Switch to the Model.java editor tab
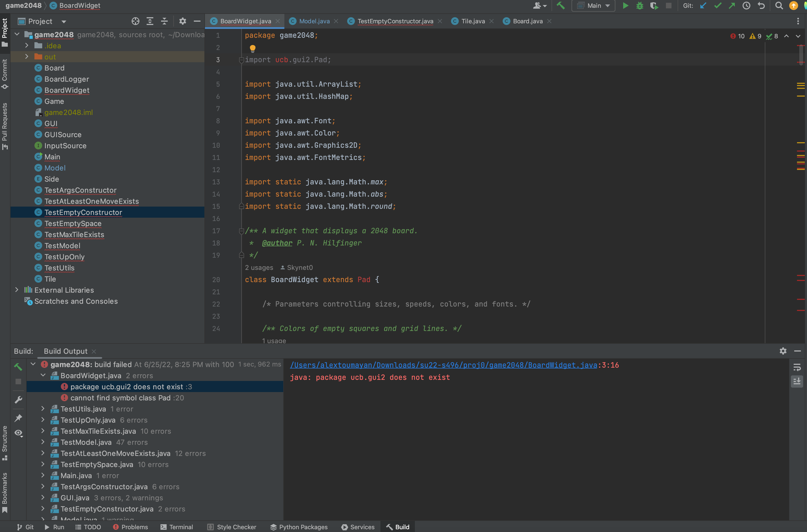Screen dimensions: 807x532 (314, 21)
